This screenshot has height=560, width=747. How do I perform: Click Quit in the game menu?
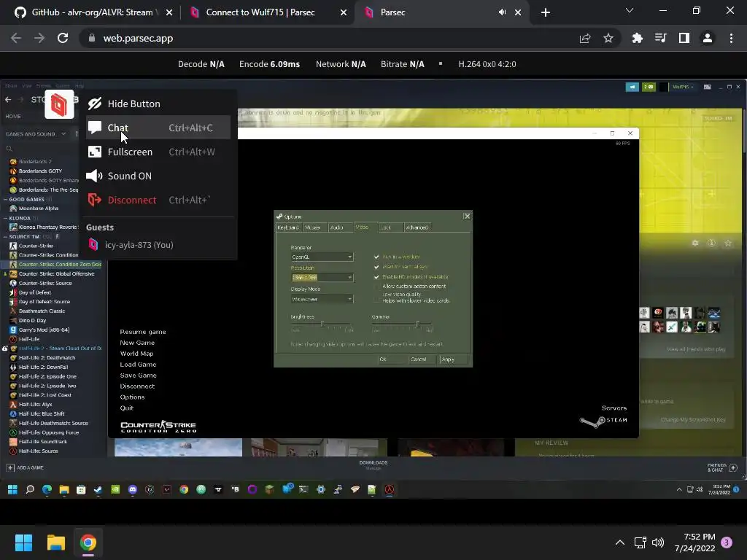(127, 408)
